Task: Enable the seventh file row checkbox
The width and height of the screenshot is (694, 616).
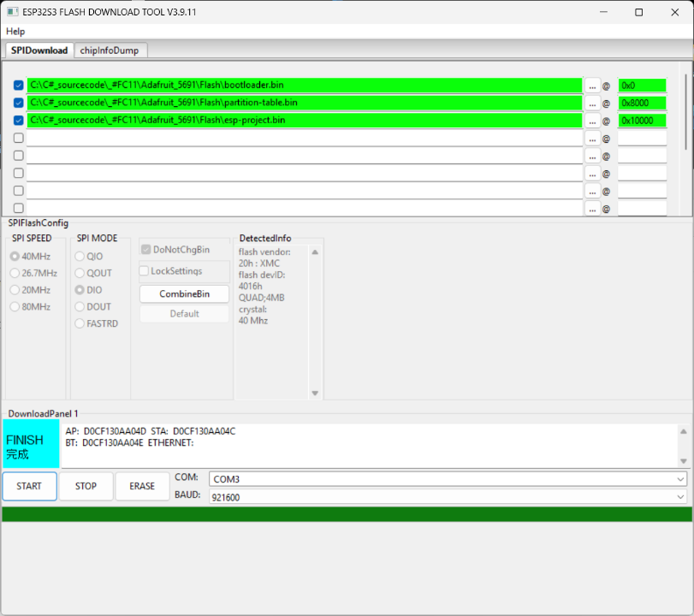Action: point(18,191)
